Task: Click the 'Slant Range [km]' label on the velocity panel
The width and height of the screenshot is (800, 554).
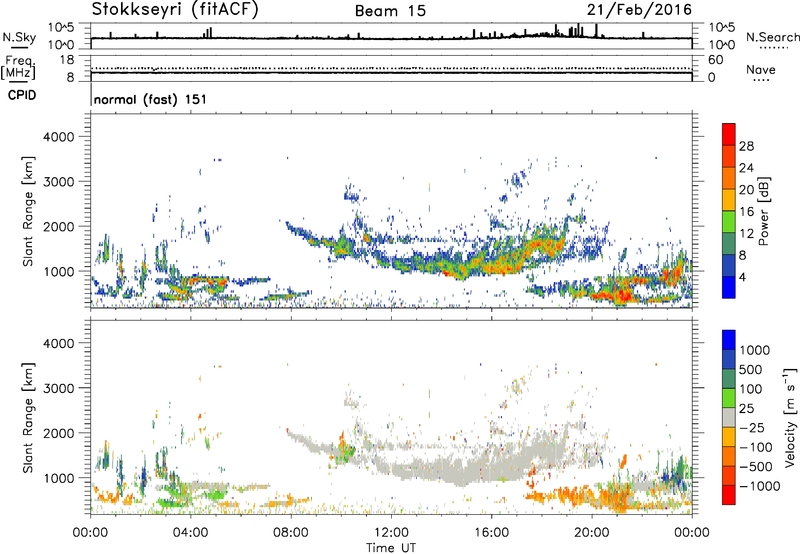Action: pyautogui.click(x=28, y=417)
